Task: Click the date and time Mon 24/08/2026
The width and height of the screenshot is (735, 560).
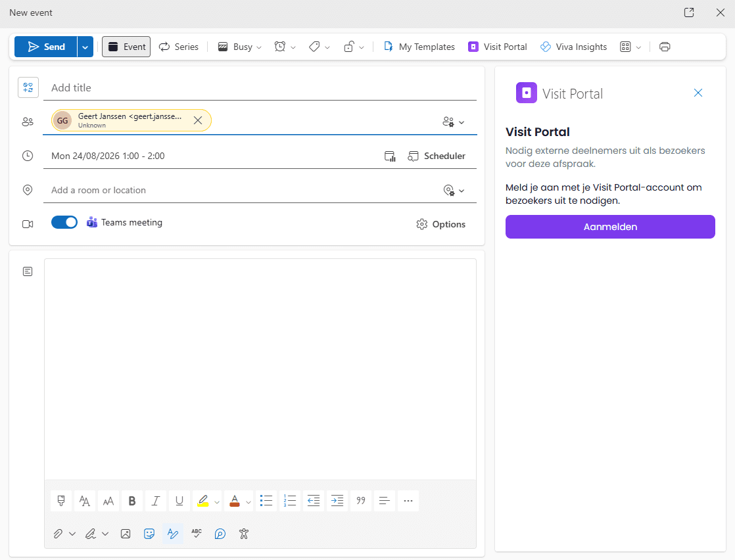Action: [x=108, y=156]
